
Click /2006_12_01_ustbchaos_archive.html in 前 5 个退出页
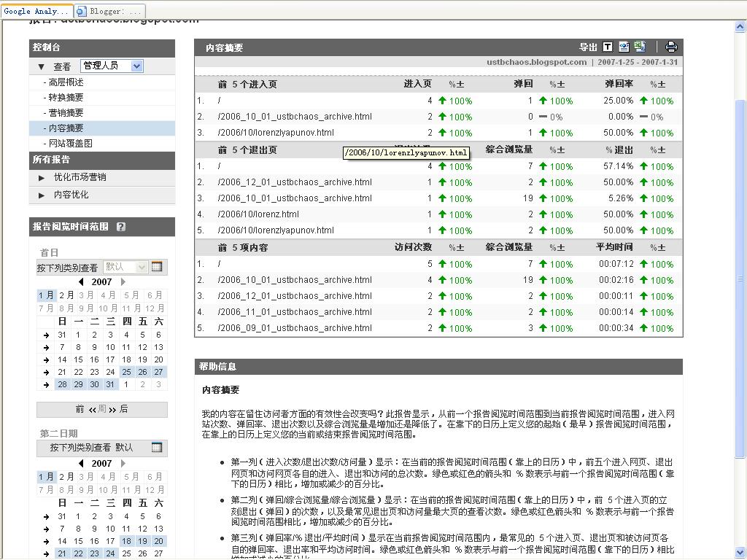click(x=295, y=182)
